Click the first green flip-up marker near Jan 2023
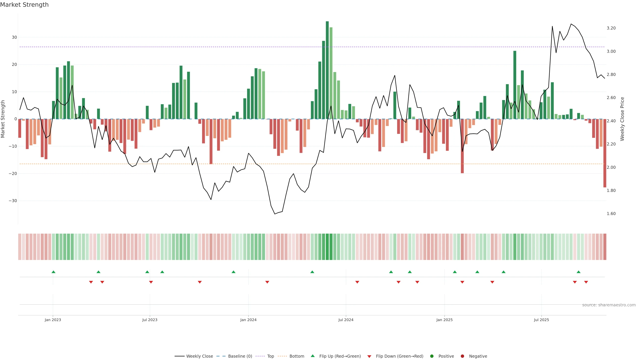The height and width of the screenshot is (362, 644). click(x=53, y=272)
